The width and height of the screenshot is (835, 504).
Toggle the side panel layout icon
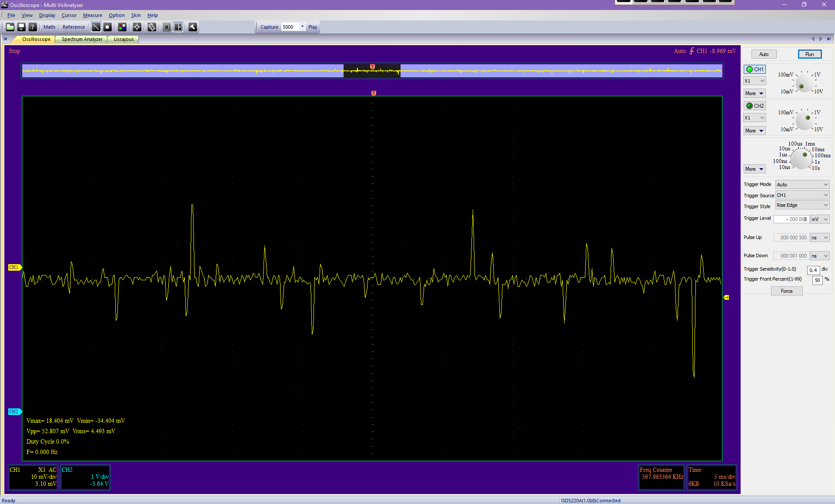click(178, 27)
